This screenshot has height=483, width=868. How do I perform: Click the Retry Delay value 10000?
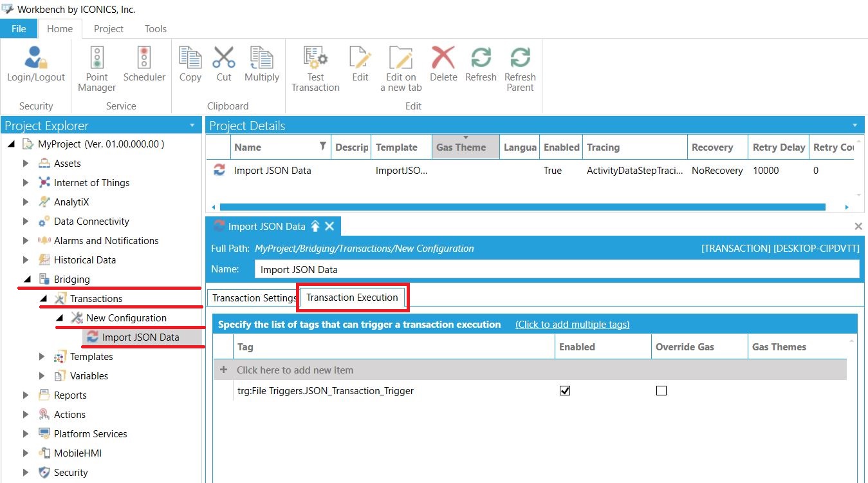point(766,171)
